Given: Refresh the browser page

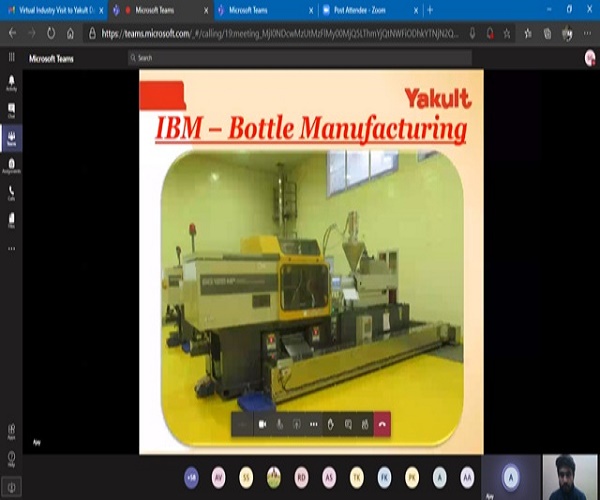Looking at the screenshot, I should (x=51, y=34).
